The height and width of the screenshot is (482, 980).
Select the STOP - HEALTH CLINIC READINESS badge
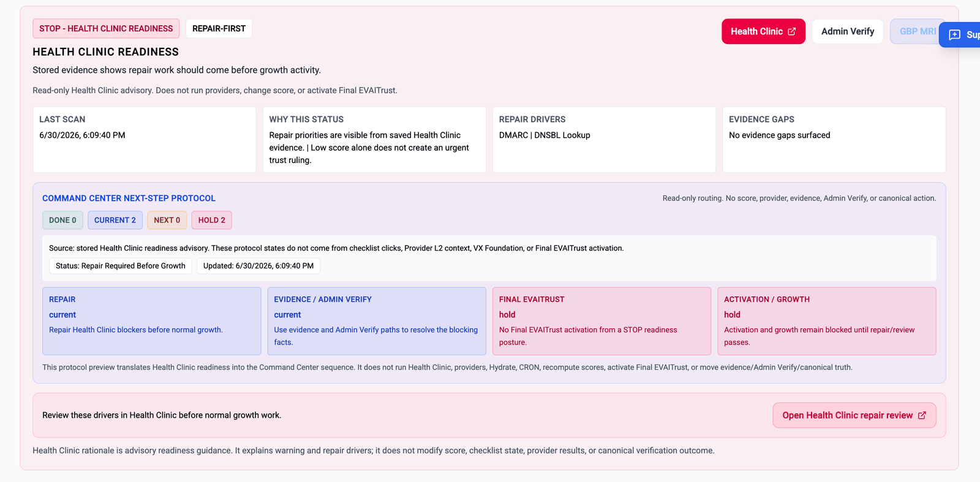point(106,29)
